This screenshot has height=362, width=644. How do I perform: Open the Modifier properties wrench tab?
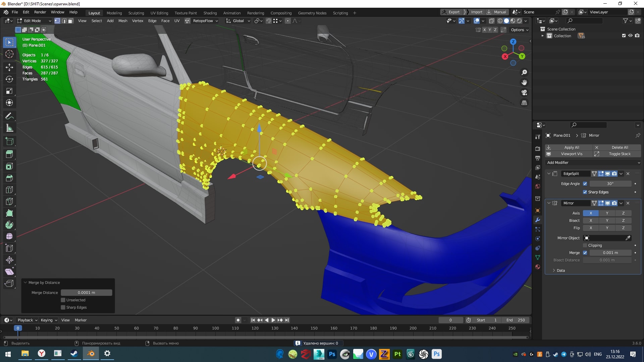[538, 220]
